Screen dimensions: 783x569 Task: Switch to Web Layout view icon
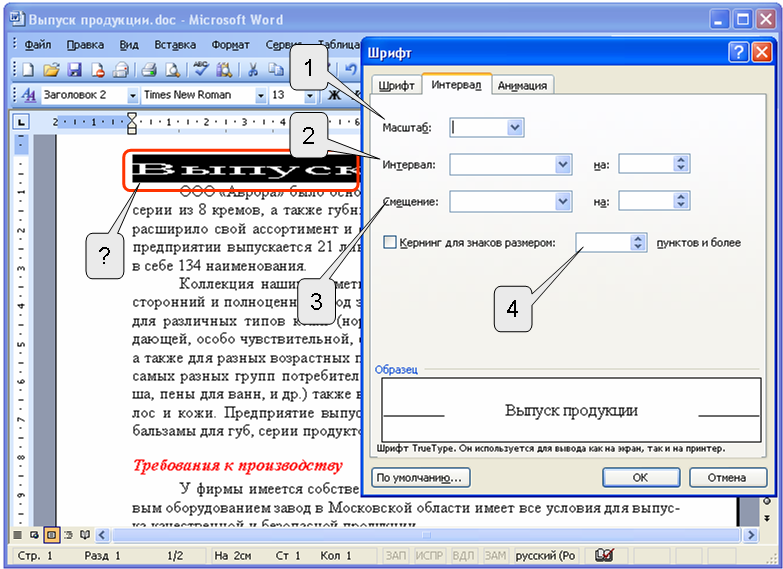[x=34, y=535]
